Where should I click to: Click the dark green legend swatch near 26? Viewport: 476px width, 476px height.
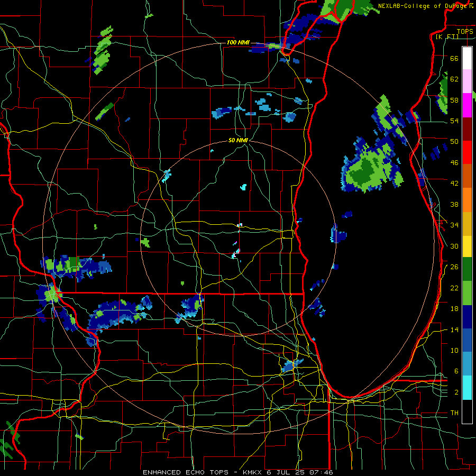pyautogui.click(x=467, y=269)
